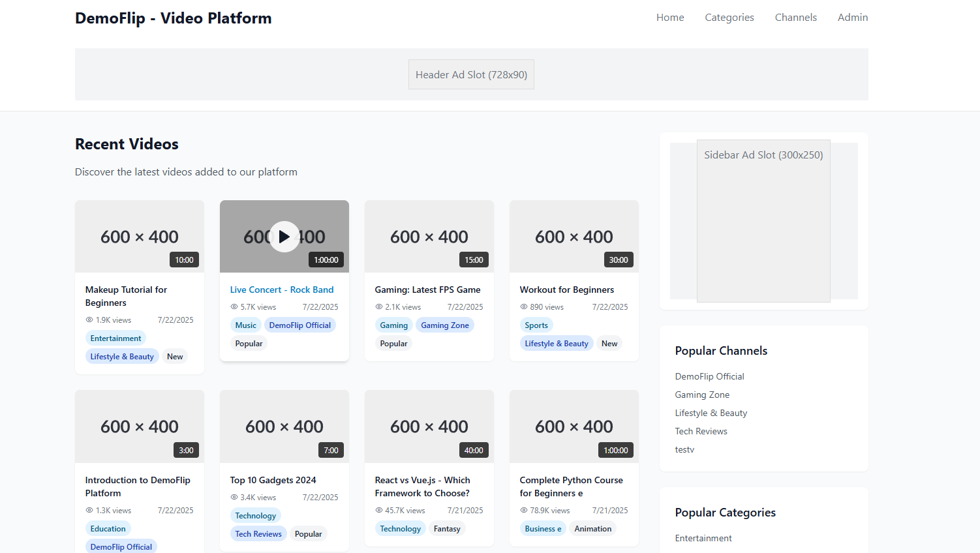Open Complete Python Course thumbnail

pos(574,426)
